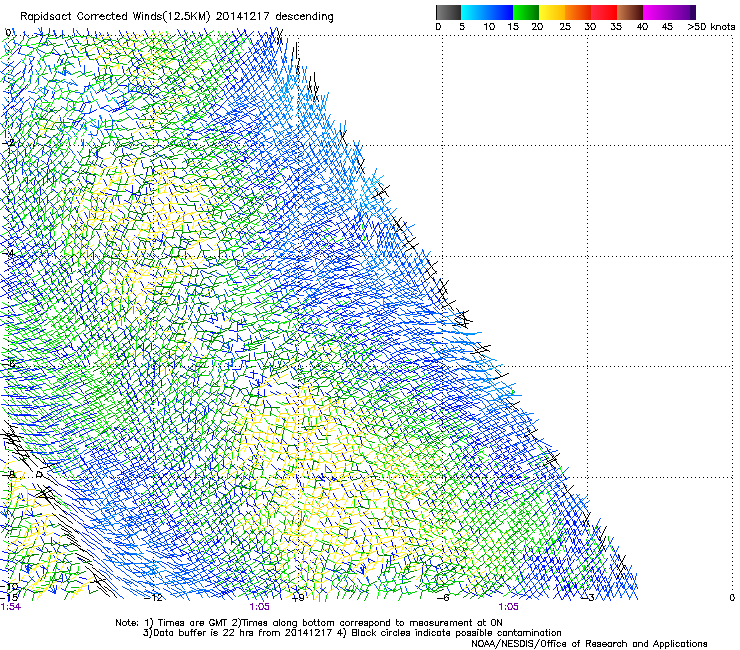Click the '1:05' time label left of -9
The height and width of the screenshot is (650, 740).
[260, 607]
